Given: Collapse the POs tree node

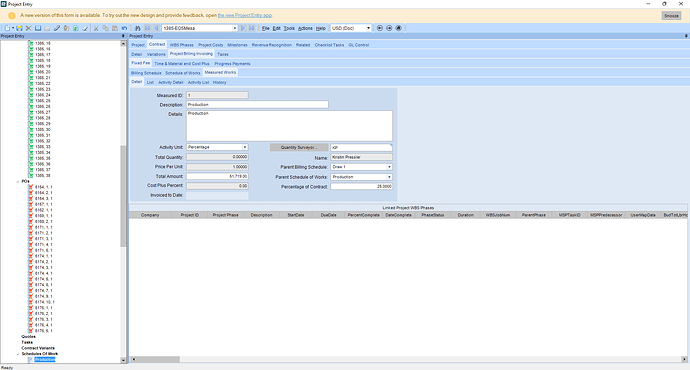Looking at the screenshot, I should coord(18,181).
